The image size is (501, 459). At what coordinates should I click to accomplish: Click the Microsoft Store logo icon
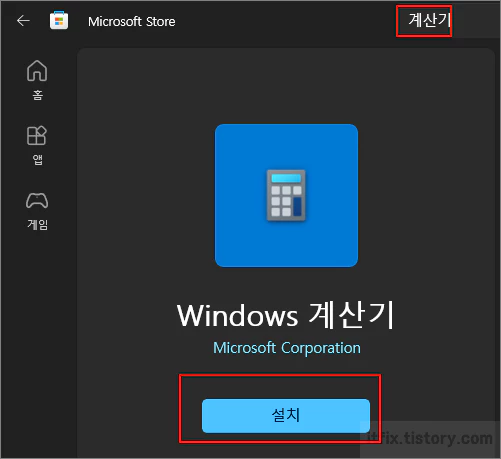(x=59, y=20)
